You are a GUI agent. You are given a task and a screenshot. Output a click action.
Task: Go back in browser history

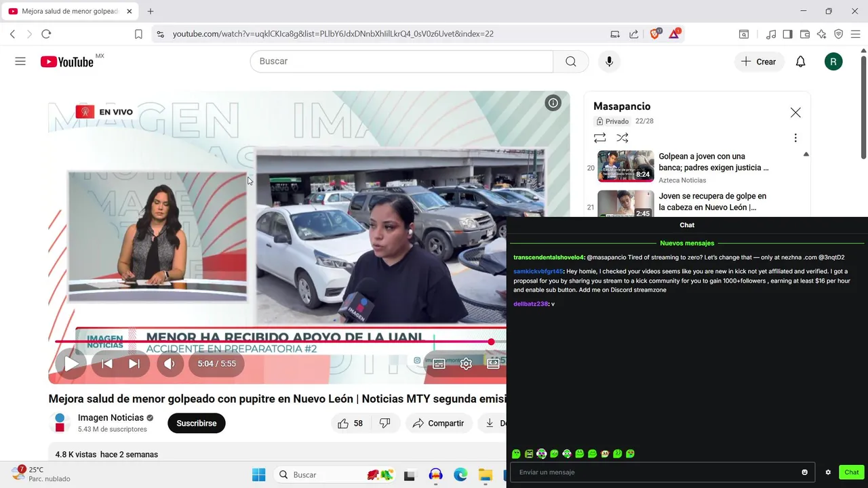click(12, 34)
